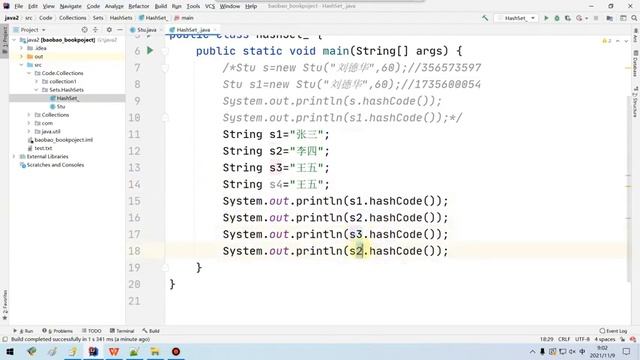Expand External Libraries node
The width and height of the screenshot is (640, 360).
point(15,157)
